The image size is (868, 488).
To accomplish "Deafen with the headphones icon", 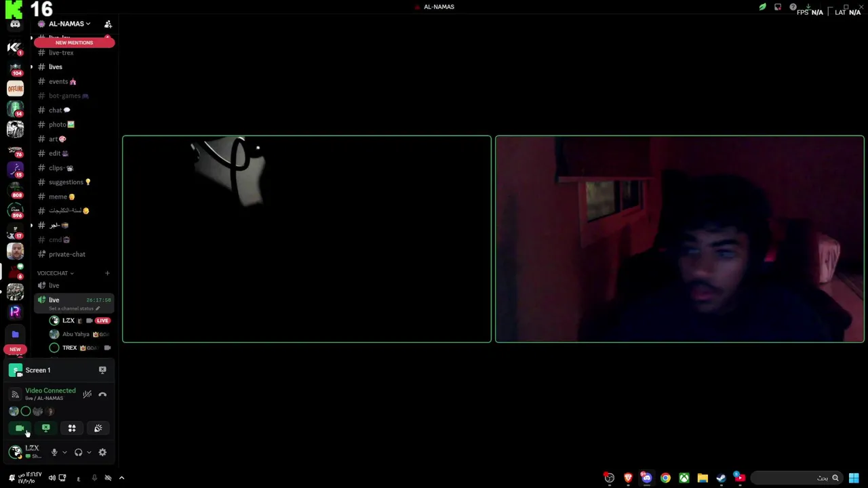I will coord(79,452).
